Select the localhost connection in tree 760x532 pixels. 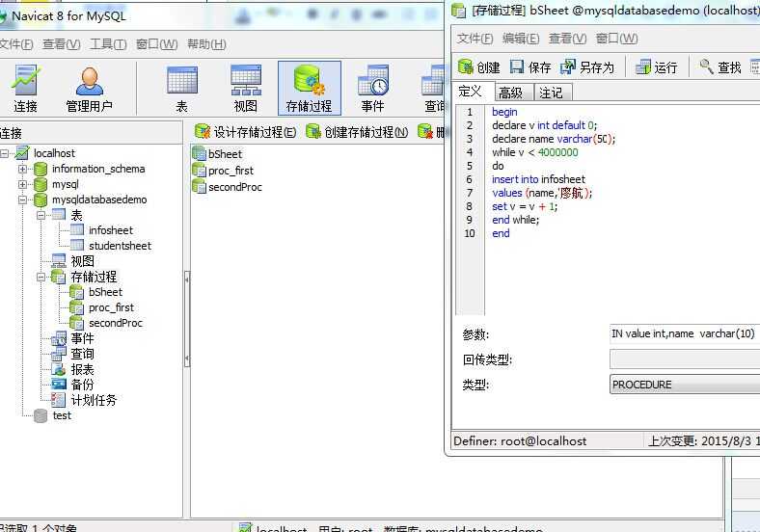click(54, 153)
